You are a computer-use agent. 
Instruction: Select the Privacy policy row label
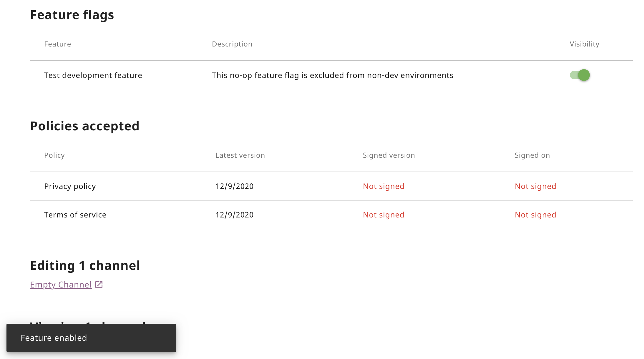point(70,186)
